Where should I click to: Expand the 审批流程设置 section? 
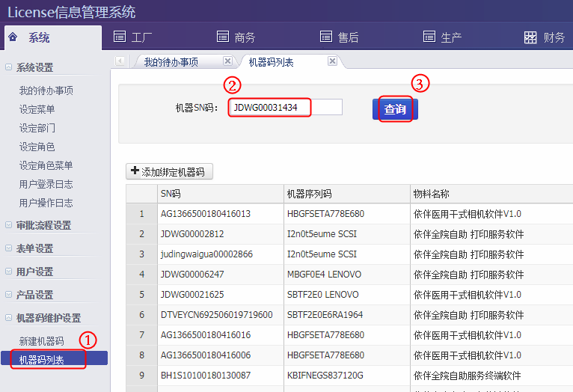pyautogui.click(x=8, y=225)
